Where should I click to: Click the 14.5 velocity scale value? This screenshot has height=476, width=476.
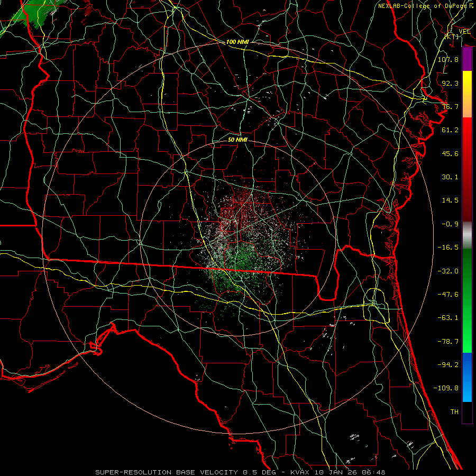pyautogui.click(x=450, y=200)
